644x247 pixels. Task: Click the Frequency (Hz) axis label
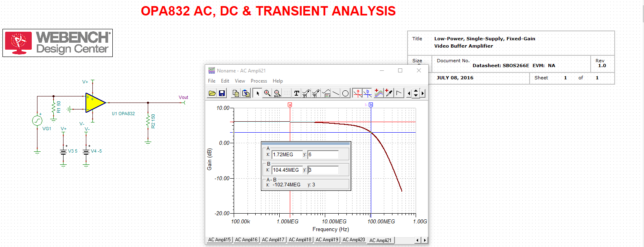[331, 230]
